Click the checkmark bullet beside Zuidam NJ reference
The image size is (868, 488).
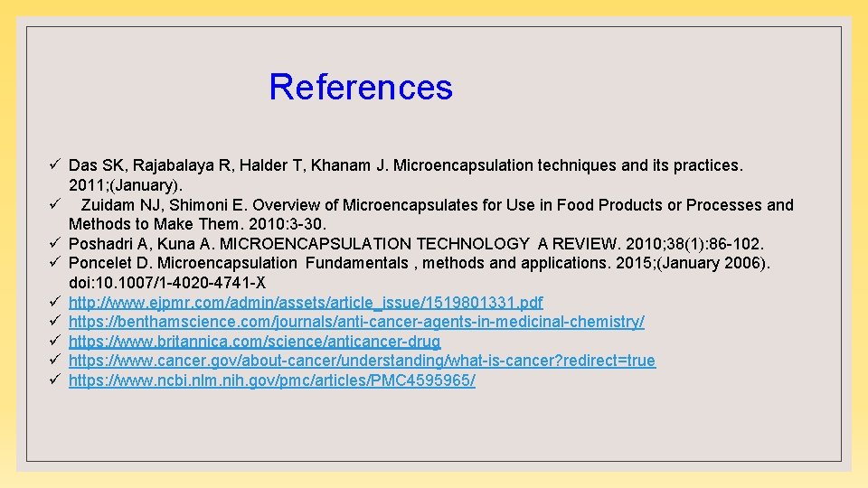[x=54, y=204]
